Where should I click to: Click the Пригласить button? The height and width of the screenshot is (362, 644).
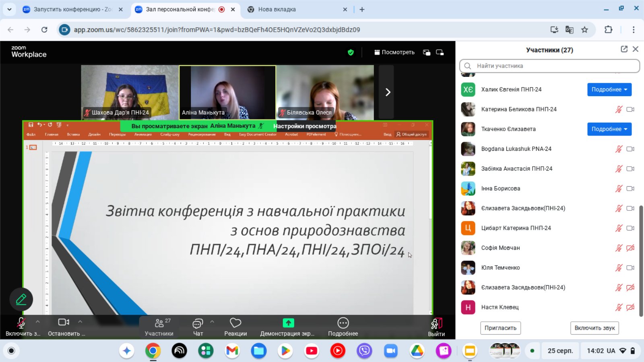coord(500,328)
